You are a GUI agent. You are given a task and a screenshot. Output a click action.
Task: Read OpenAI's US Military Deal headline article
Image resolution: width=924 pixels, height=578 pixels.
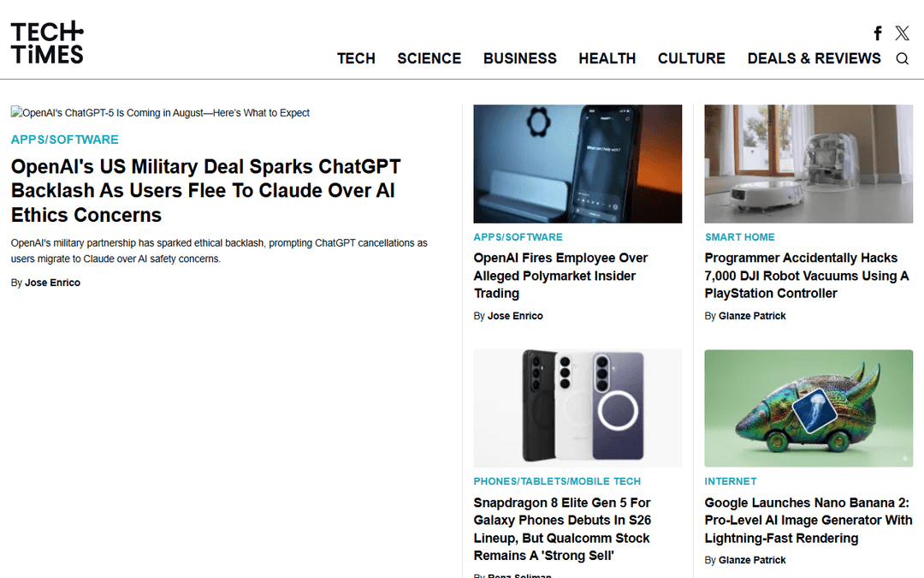click(205, 190)
